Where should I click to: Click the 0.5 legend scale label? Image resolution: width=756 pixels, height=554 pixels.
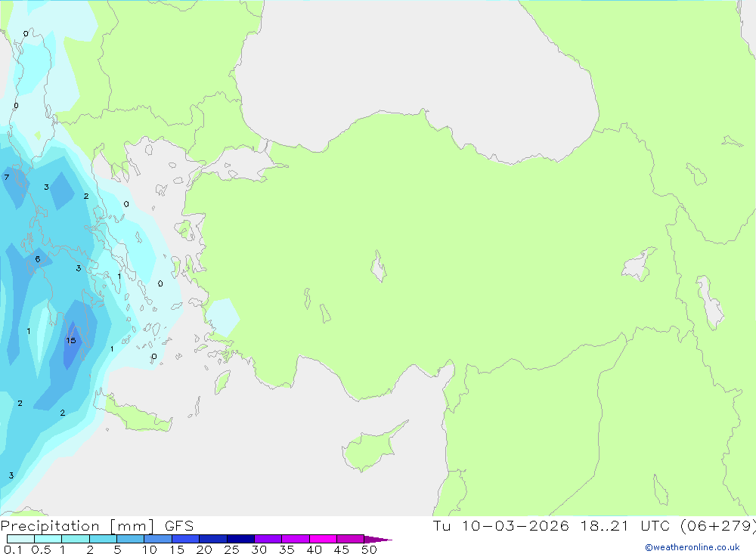coord(41,549)
